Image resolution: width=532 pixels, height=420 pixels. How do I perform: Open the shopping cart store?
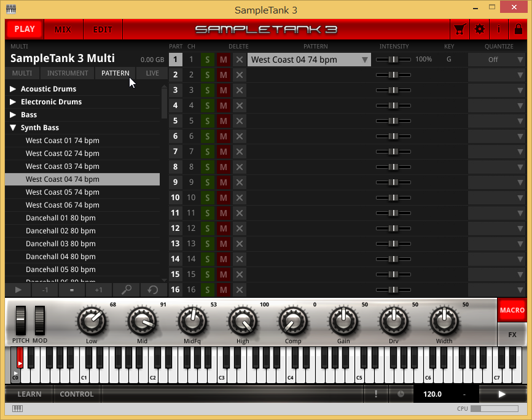[x=460, y=29]
